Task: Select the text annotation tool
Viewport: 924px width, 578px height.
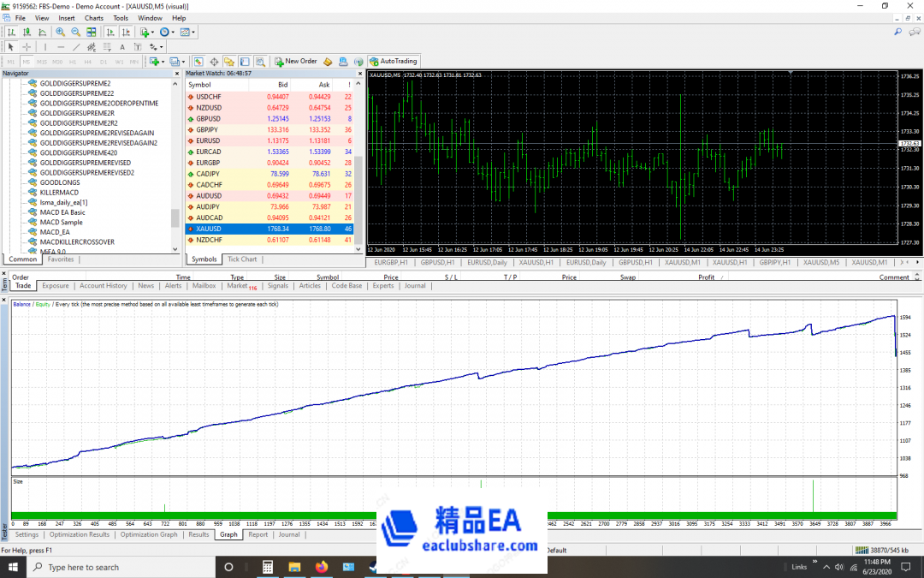Action: (x=121, y=46)
